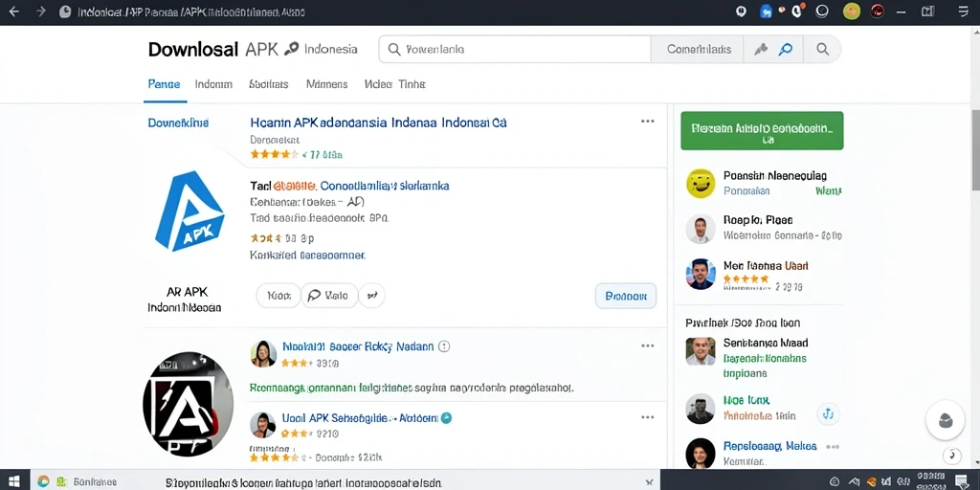Open three-dots menu on Uoal APK Sehsdogiide result
Screen dimensions: 980x490
(648, 417)
